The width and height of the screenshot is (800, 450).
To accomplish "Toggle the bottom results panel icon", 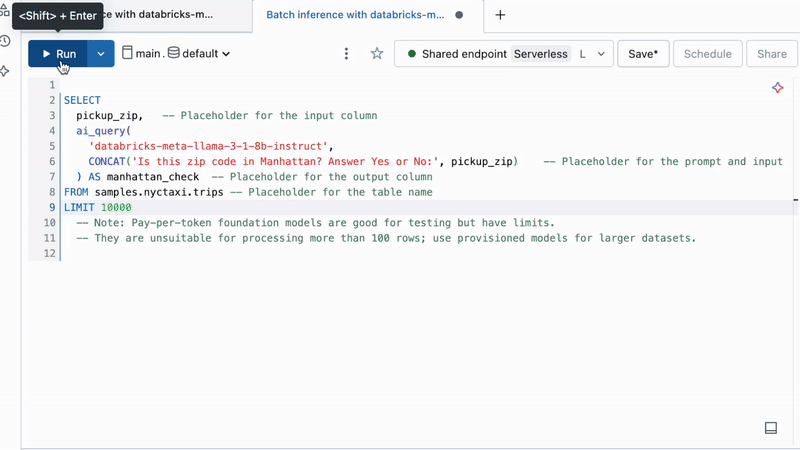I will 771,428.
